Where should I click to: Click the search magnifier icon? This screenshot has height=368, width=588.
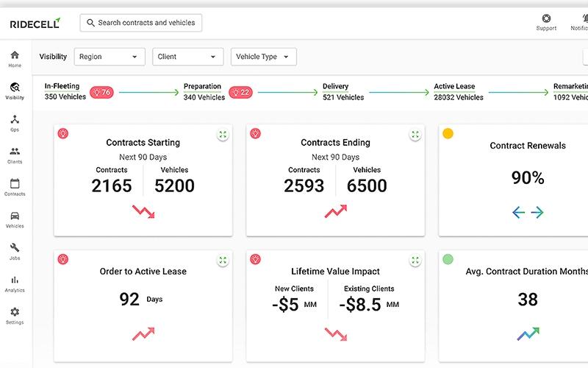[x=90, y=23]
